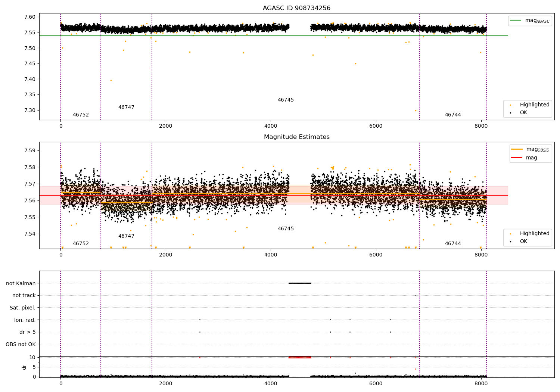Click the title 'AGASC ID 908734256'
This screenshot has height=392, width=560.
(296, 8)
